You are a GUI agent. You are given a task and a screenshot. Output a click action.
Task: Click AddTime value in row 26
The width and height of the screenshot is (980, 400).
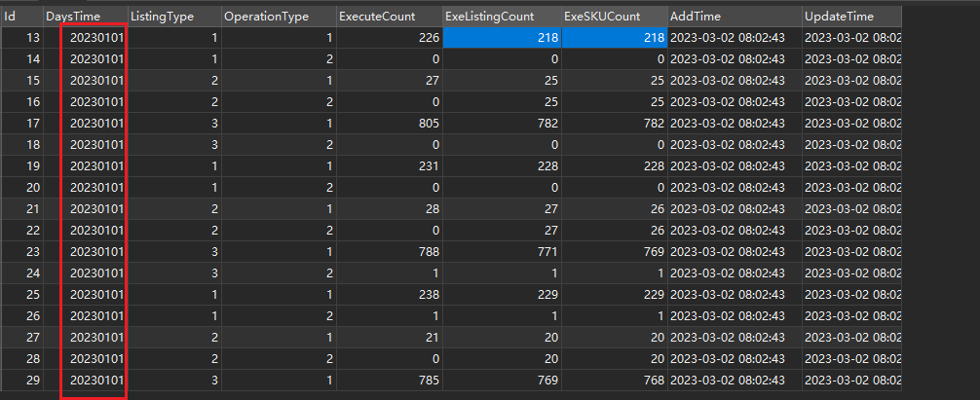click(x=735, y=315)
